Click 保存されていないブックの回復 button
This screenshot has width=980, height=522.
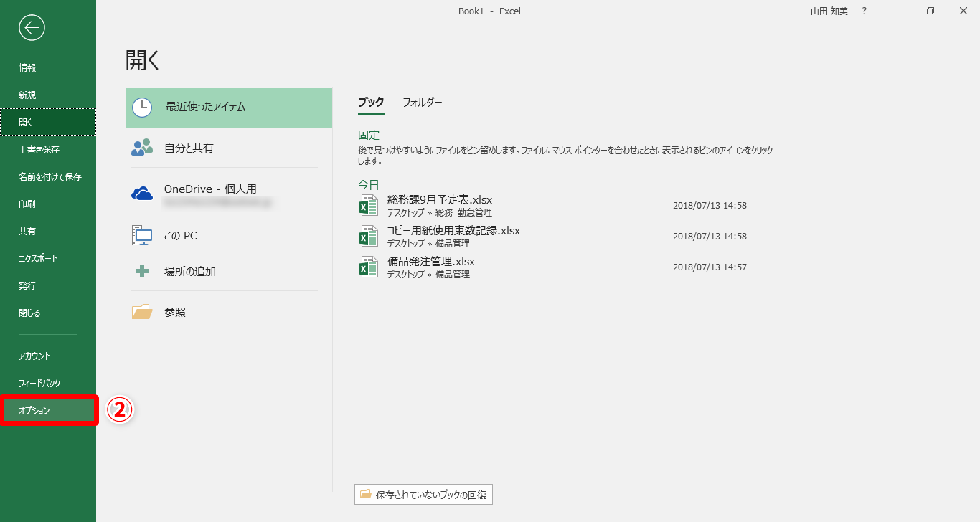[x=423, y=494]
